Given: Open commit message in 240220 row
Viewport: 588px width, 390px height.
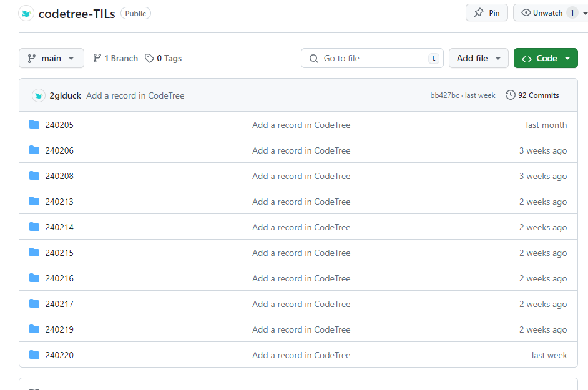Looking at the screenshot, I should click(301, 355).
